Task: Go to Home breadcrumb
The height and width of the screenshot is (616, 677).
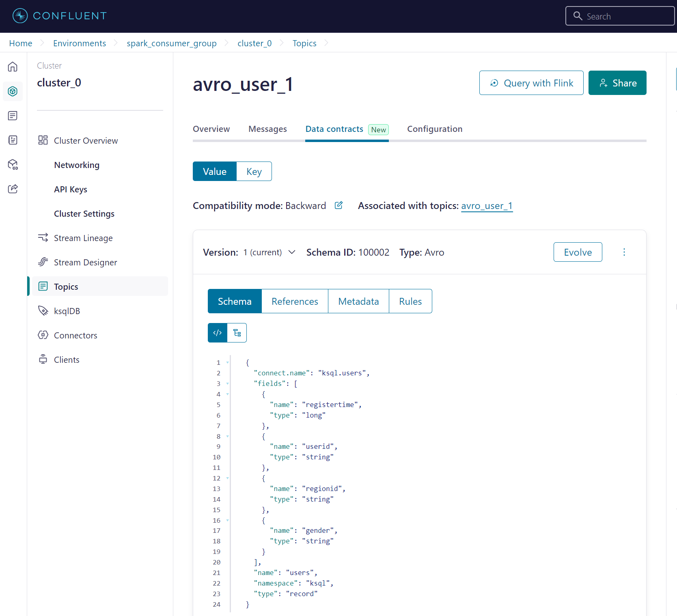Action: coord(21,43)
